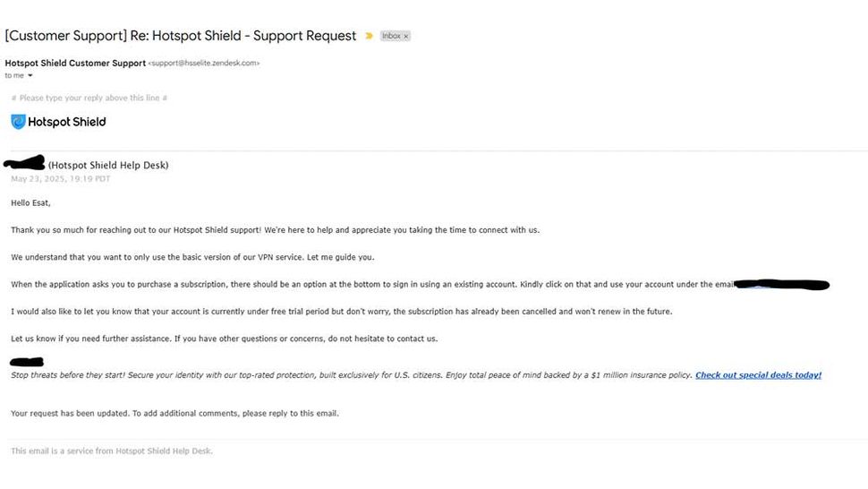Click the Inbox label chip

pos(391,36)
